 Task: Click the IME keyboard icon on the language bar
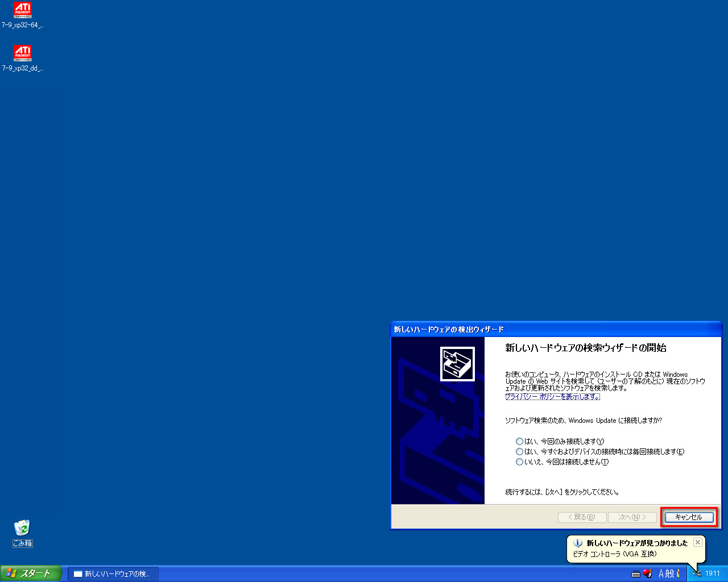[x=636, y=573]
